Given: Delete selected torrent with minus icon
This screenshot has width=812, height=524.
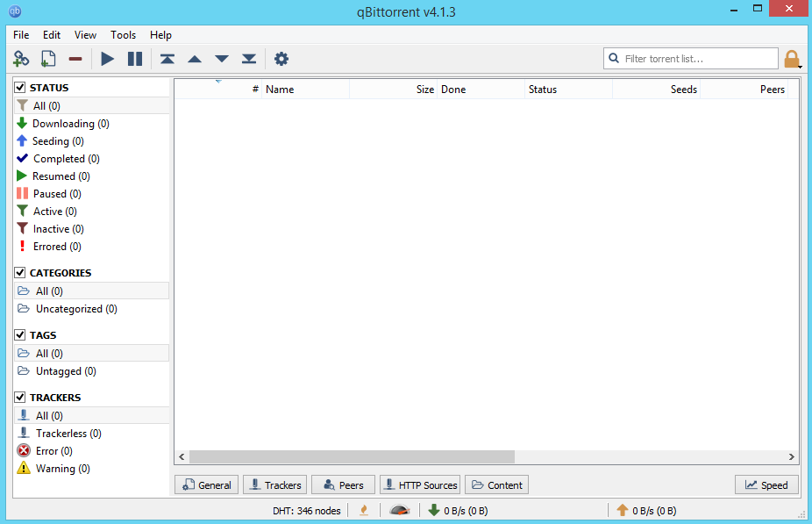Looking at the screenshot, I should click(75, 59).
